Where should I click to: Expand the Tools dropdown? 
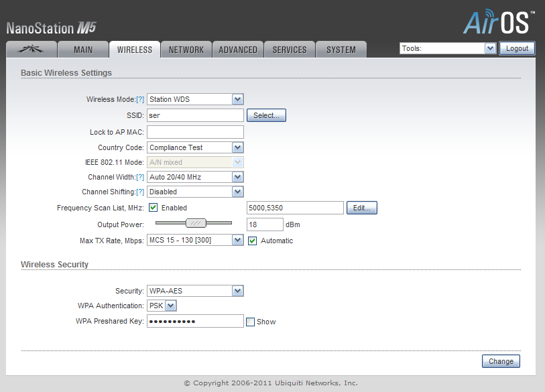pyautogui.click(x=447, y=48)
